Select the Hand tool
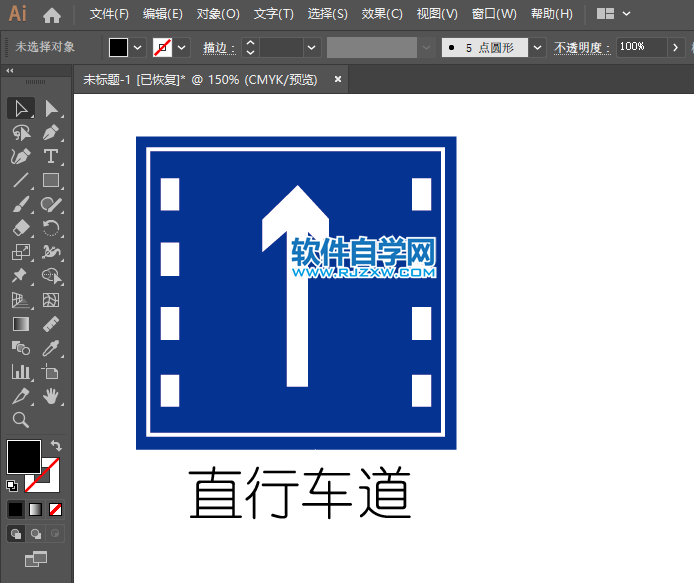 point(51,396)
